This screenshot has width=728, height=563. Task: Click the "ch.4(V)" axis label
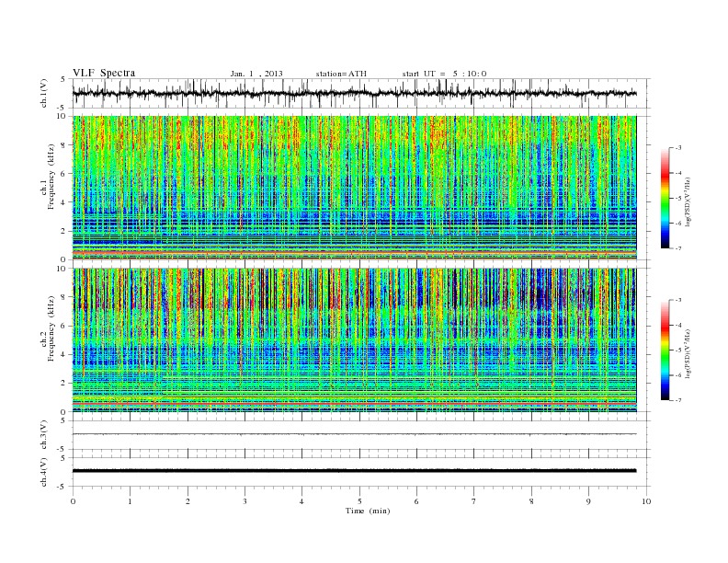click(44, 472)
